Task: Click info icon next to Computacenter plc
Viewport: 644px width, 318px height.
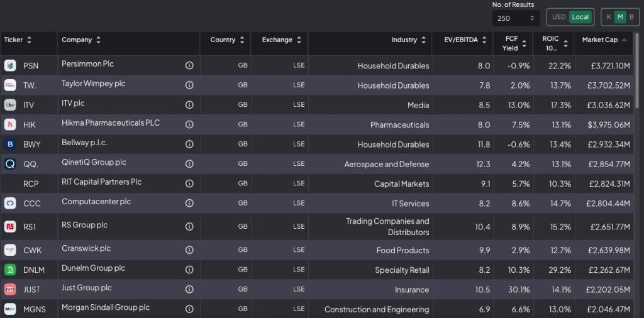Action: (189, 204)
